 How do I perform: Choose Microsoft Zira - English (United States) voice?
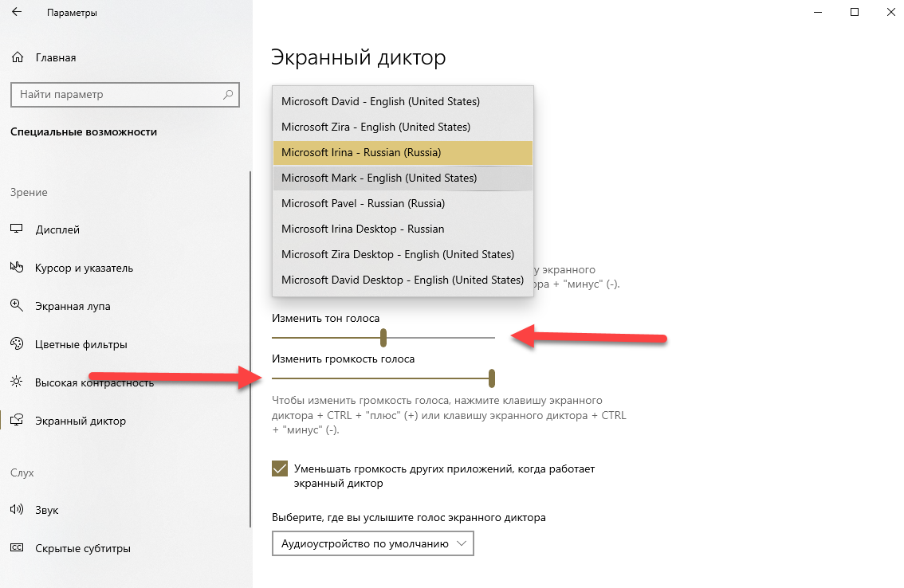(403, 127)
